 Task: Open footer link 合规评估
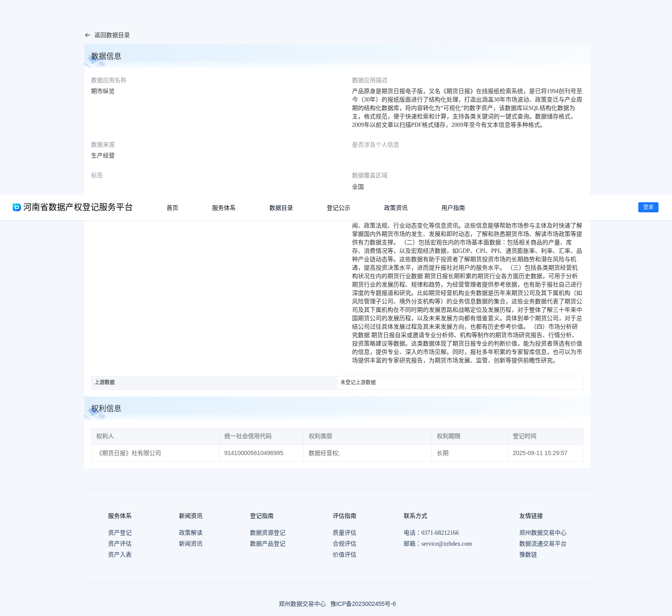click(344, 544)
